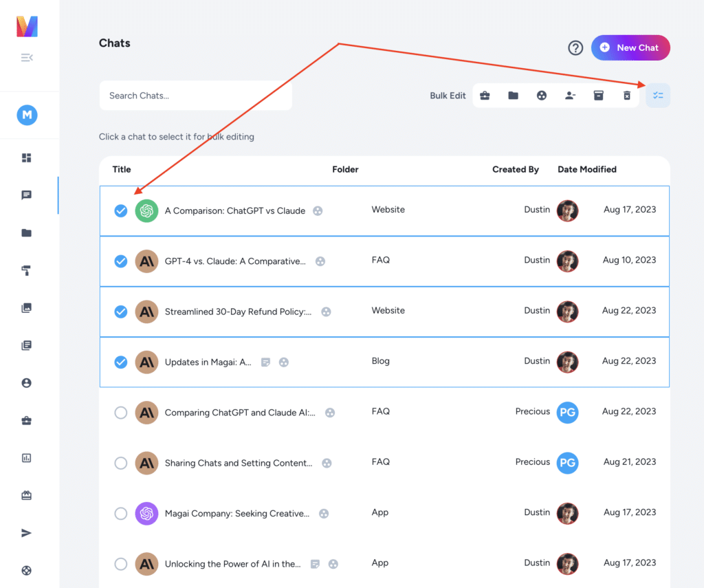Bulk move to folder icon
Image resolution: width=704 pixels, height=588 pixels.
click(x=513, y=95)
